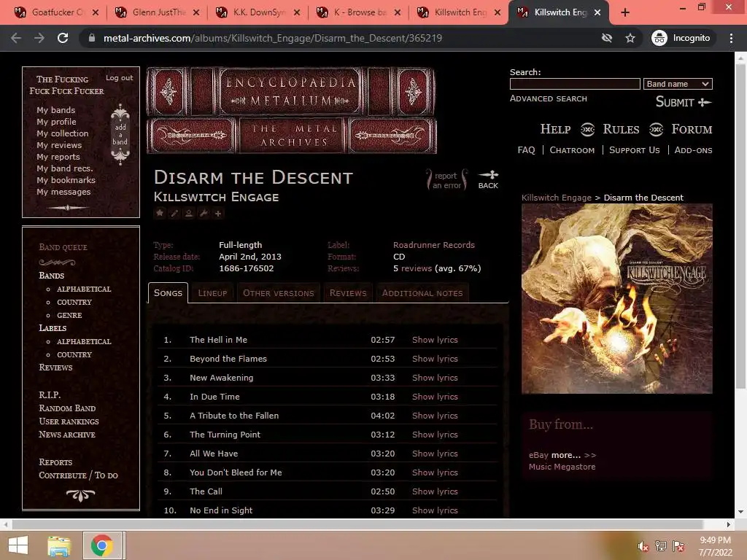
Task: Open the Rules link
Action: (621, 129)
